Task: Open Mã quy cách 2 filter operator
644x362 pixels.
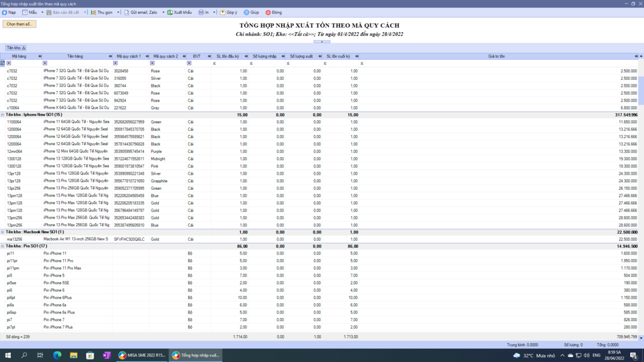Action: point(152,63)
